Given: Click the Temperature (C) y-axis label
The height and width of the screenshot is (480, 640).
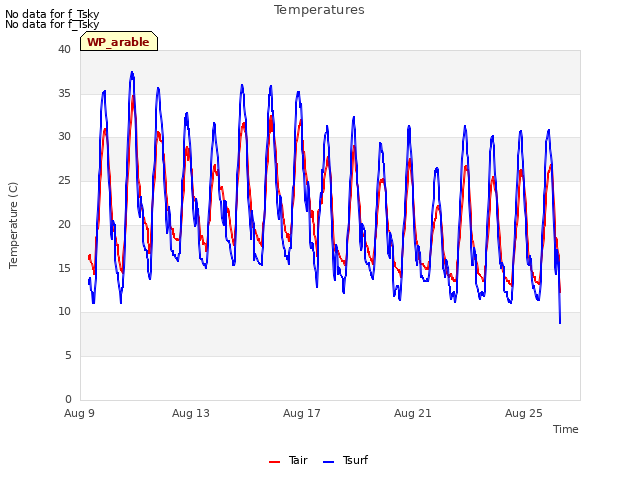Looking at the screenshot, I should pos(13,225).
